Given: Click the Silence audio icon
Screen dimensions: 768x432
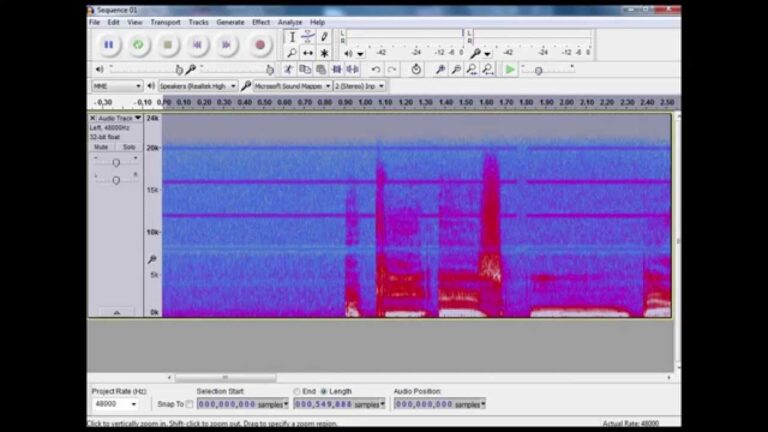Looking at the screenshot, I should coord(353,70).
